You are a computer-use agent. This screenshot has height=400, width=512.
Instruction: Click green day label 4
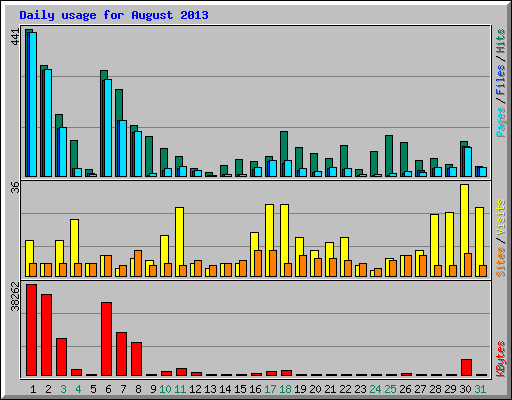[78, 389]
